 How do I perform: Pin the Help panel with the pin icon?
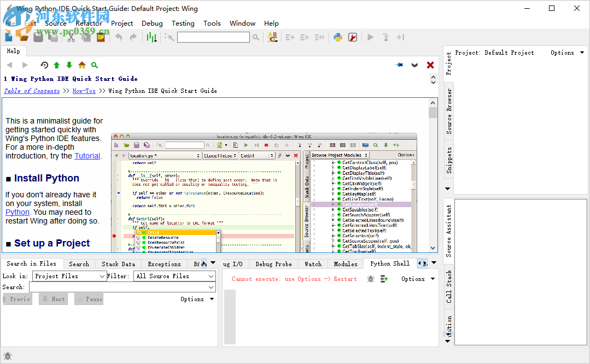click(x=399, y=65)
